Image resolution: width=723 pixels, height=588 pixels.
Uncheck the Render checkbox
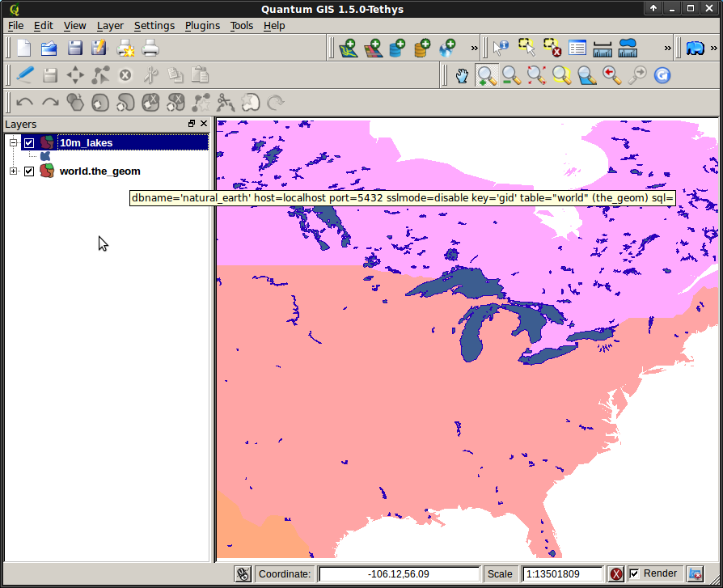[635, 573]
